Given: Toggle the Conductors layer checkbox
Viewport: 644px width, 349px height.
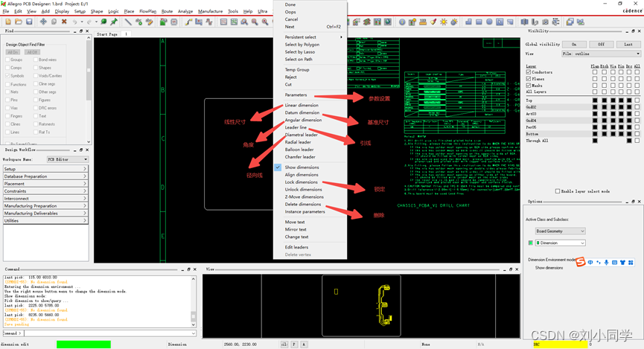Looking at the screenshot, I should [x=529, y=72].
